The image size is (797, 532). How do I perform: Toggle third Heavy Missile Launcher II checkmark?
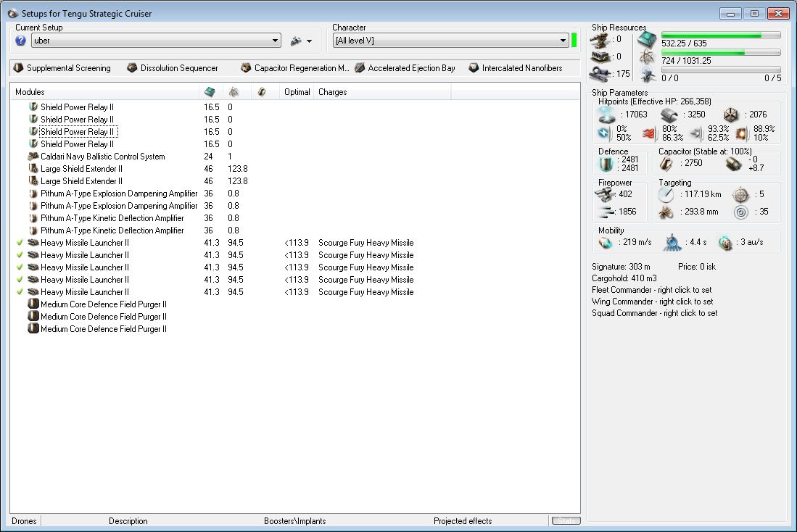tap(20, 267)
